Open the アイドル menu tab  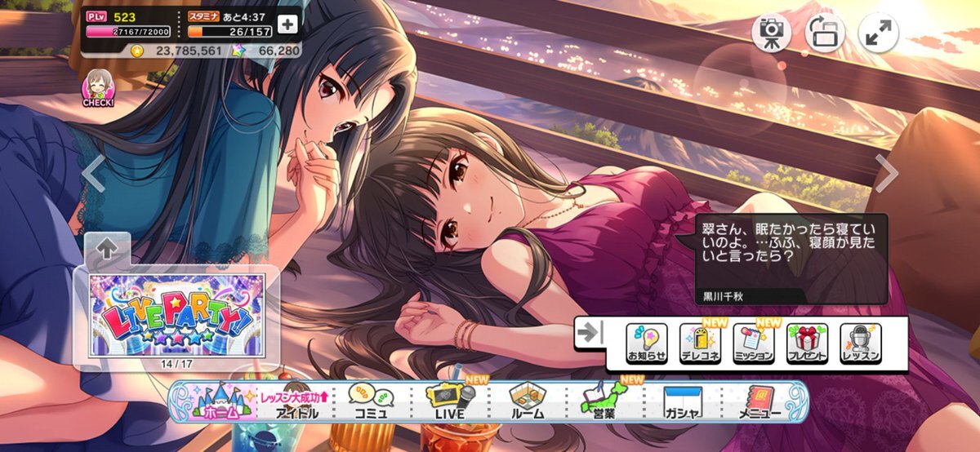pyautogui.click(x=295, y=402)
